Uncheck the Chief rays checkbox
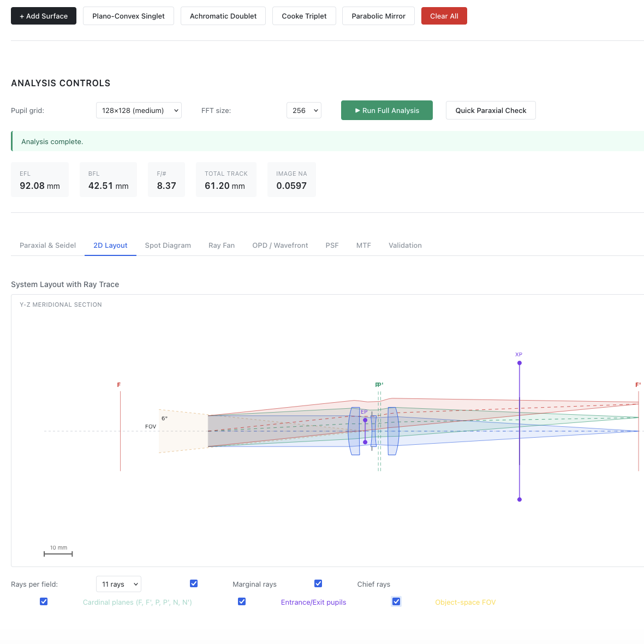Viewport: 644px width, 644px height. coord(318,583)
